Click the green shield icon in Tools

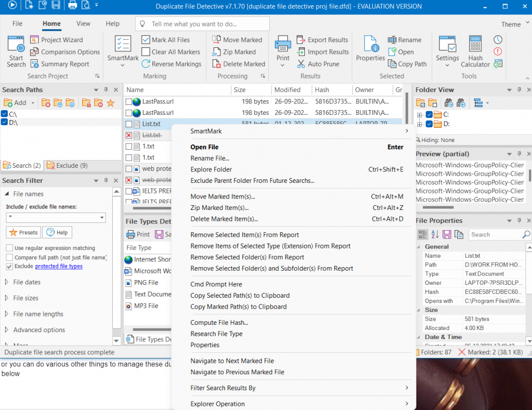point(498,64)
